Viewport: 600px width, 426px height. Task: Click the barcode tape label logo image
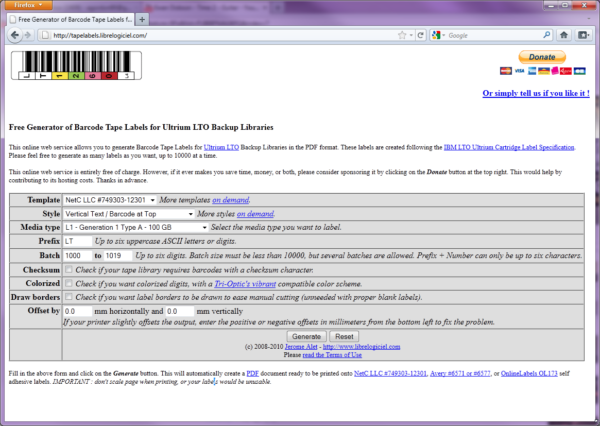point(77,65)
